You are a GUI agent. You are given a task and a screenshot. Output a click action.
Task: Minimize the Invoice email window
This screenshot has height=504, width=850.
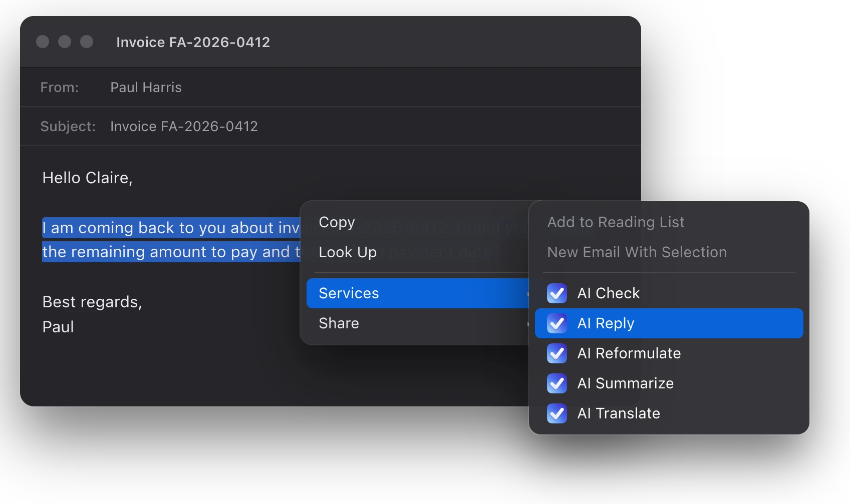pos(65,42)
